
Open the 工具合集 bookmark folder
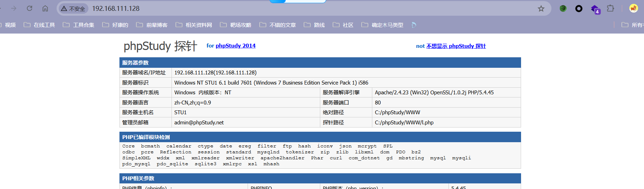pos(79,25)
